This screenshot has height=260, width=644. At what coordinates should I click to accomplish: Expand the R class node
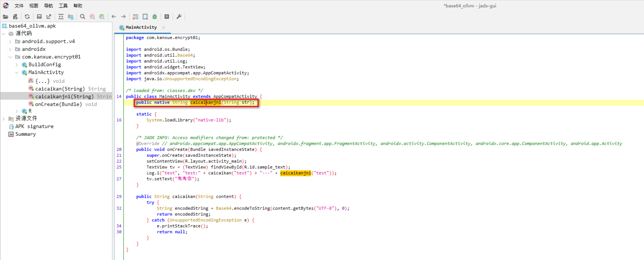pos(16,111)
